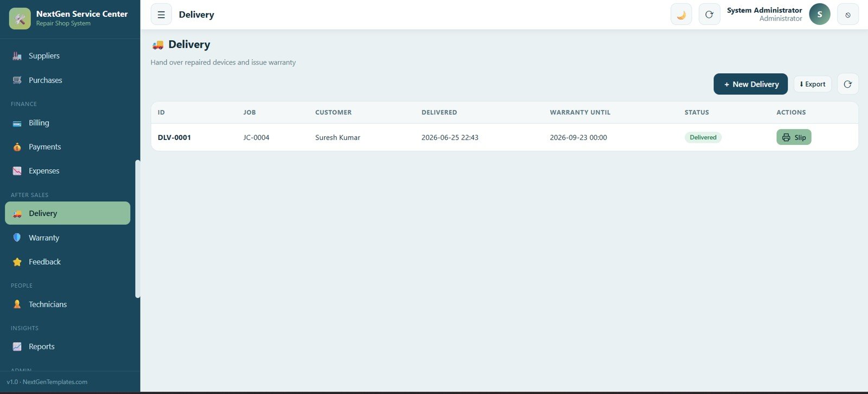The image size is (868, 394).
Task: Click the Reports chart icon
Action: pyautogui.click(x=17, y=347)
